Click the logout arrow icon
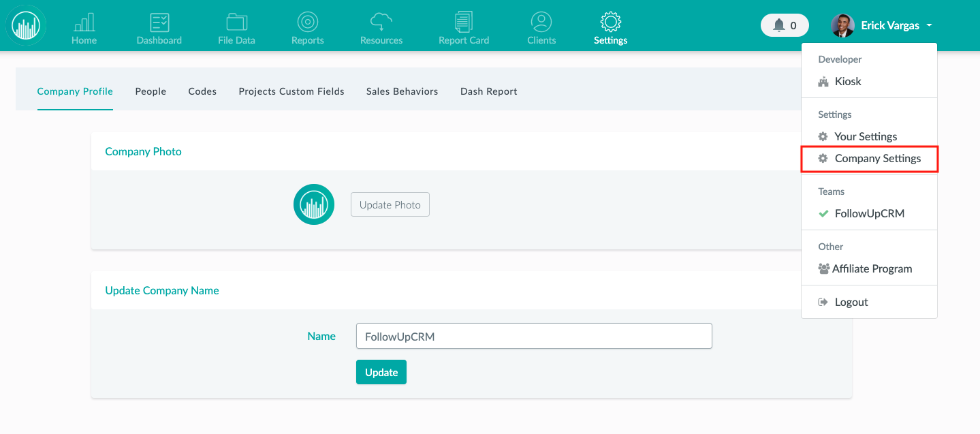980x434 pixels. point(823,302)
